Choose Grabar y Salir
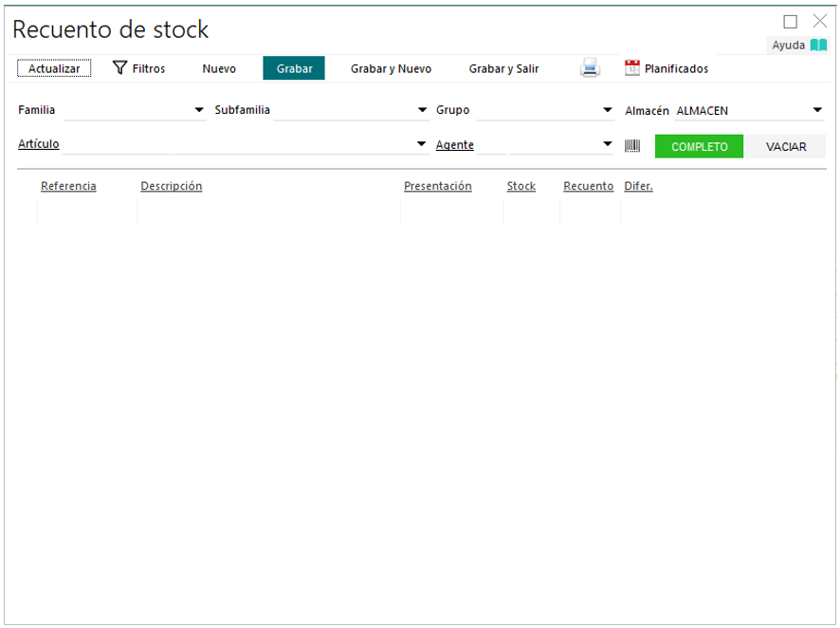Image resolution: width=840 pixels, height=628 pixels. click(503, 68)
